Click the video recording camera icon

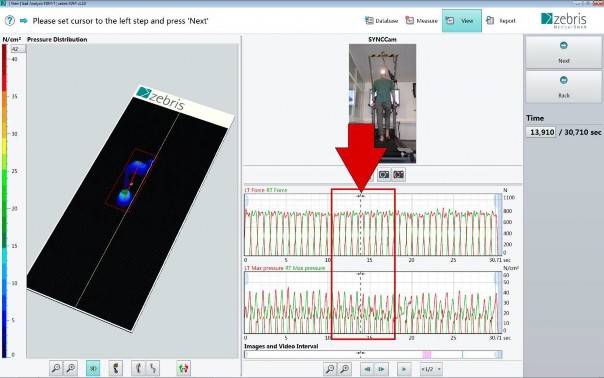[398, 175]
